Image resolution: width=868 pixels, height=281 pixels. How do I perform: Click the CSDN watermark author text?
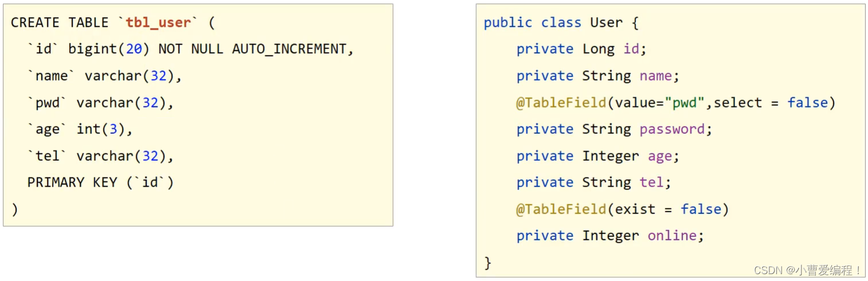[808, 270]
